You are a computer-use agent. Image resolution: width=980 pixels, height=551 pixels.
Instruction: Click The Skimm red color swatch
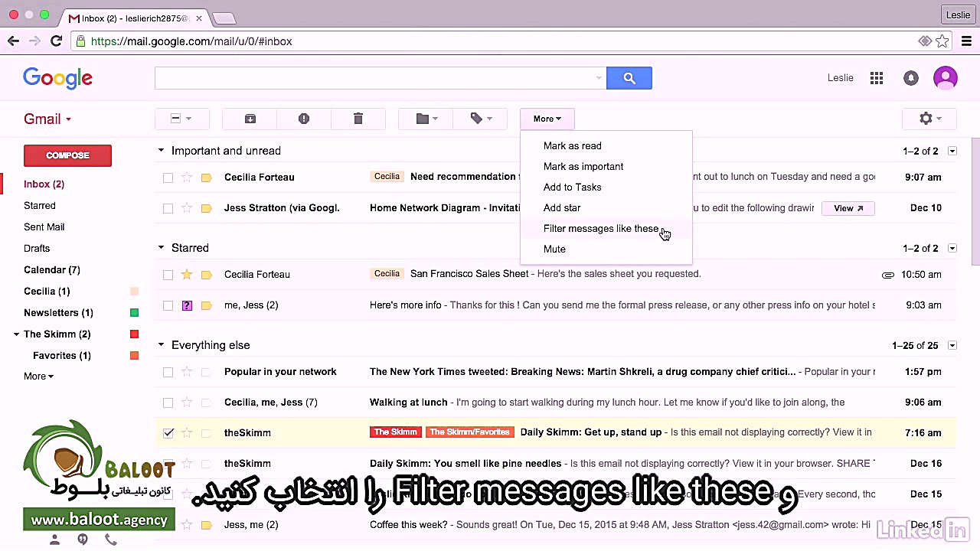(x=134, y=334)
